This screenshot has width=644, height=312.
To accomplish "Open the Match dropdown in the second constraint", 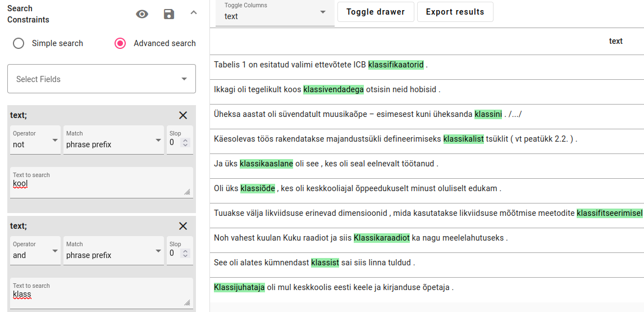I will point(114,251).
